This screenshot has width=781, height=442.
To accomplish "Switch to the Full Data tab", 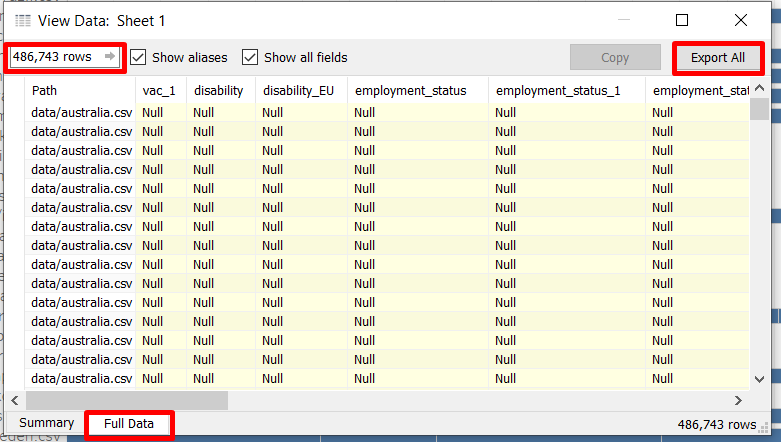I will (129, 424).
